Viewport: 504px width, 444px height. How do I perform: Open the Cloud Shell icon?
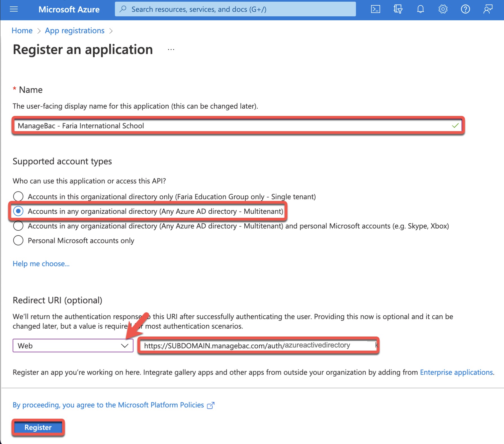click(375, 9)
